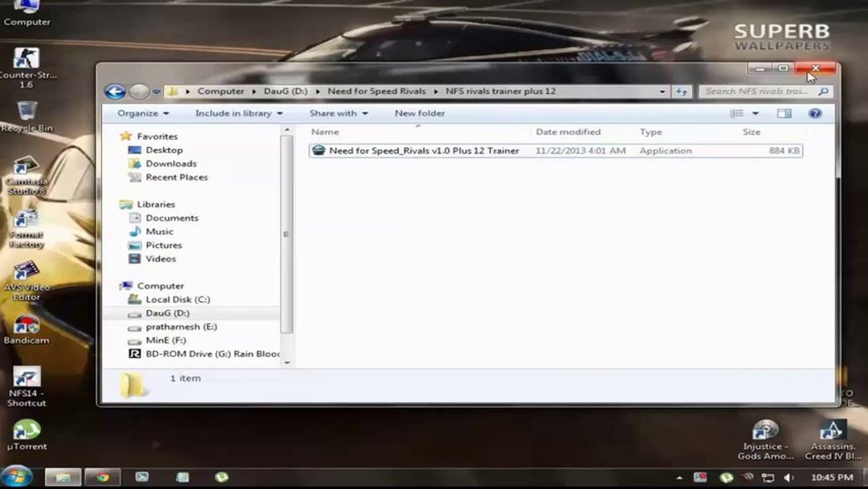868x489 pixels.
Task: Click the Assassin's Creed IV desktop shortcut
Action: pyautogui.click(x=833, y=440)
